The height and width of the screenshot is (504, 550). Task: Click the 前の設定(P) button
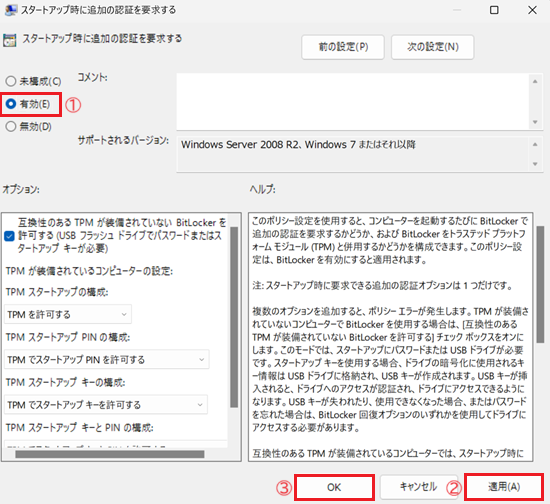pyautogui.click(x=343, y=47)
